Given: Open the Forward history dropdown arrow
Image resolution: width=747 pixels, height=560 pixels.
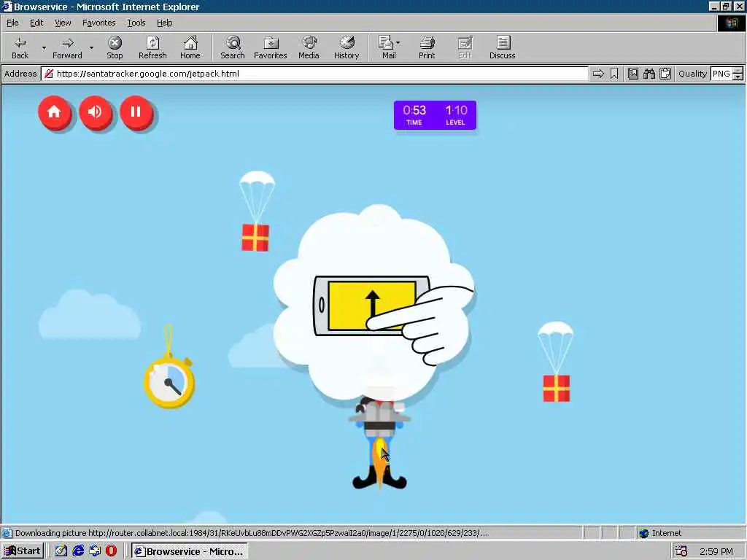Looking at the screenshot, I should (x=91, y=47).
